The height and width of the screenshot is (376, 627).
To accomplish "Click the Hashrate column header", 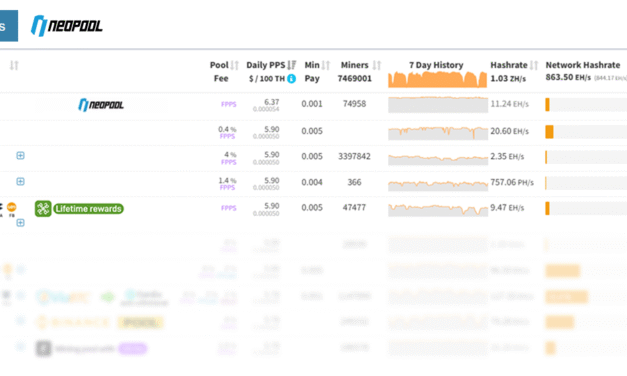I will (x=509, y=65).
